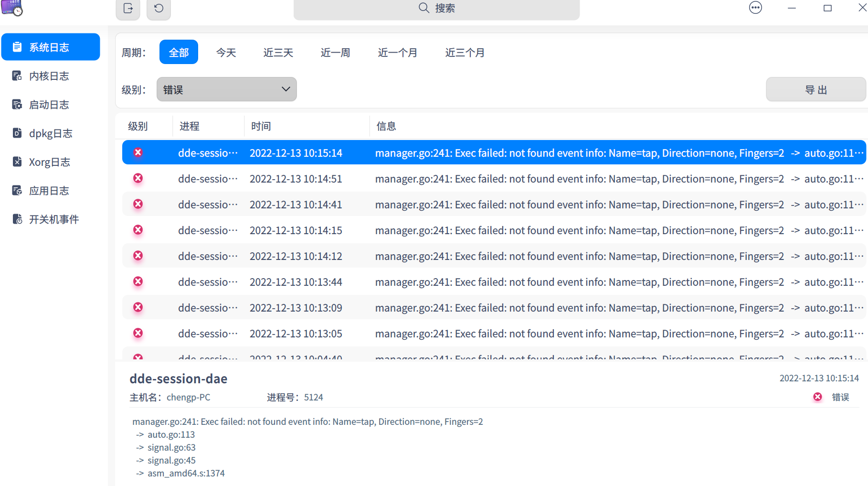Click error icon on the 10:13:05 row

tap(138, 333)
